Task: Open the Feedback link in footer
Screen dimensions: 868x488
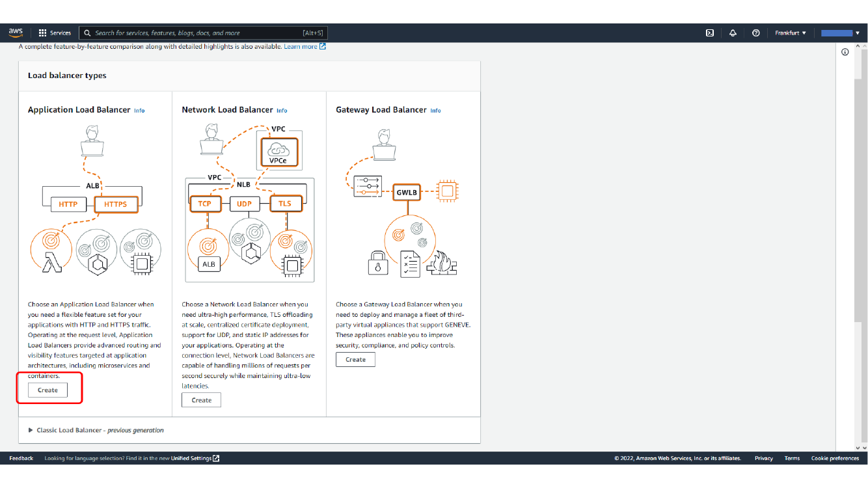Action: click(21, 458)
